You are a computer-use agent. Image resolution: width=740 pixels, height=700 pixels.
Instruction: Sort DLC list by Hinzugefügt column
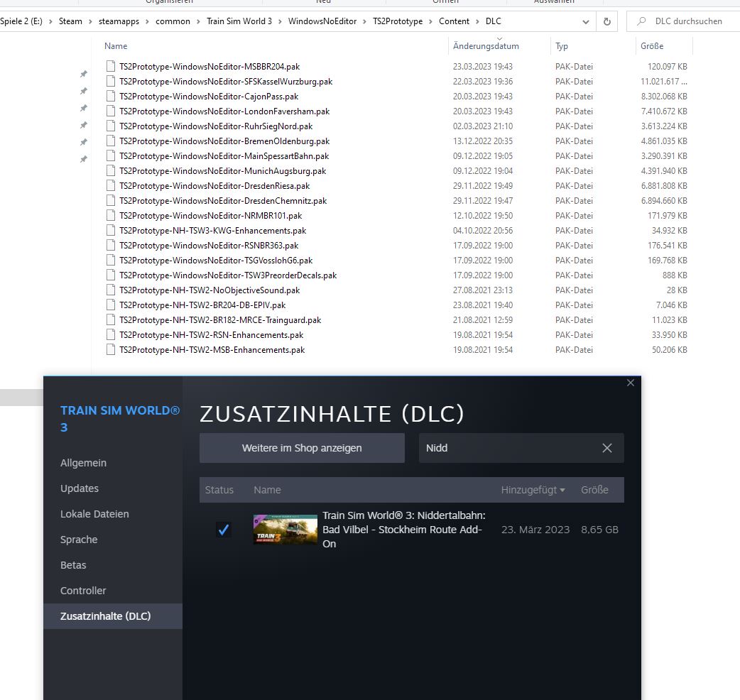(533, 490)
